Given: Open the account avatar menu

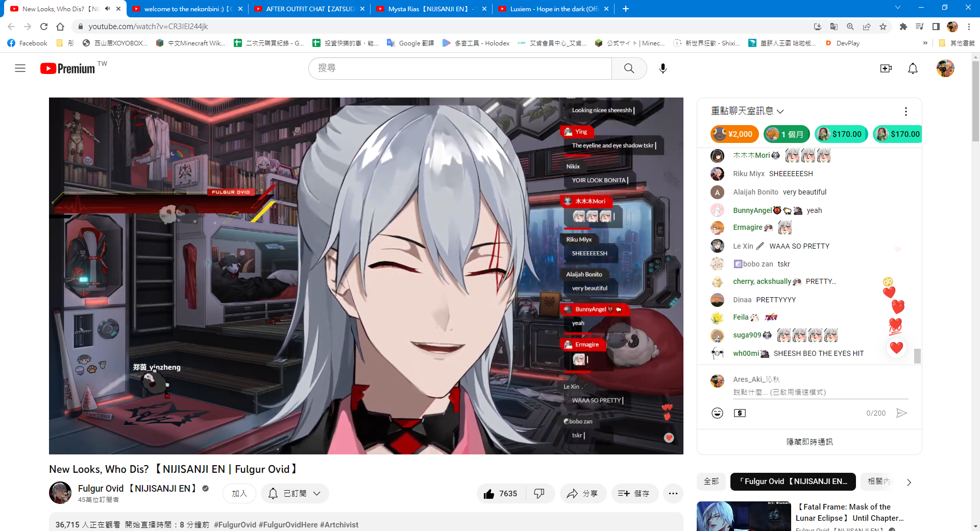Looking at the screenshot, I should (x=945, y=68).
